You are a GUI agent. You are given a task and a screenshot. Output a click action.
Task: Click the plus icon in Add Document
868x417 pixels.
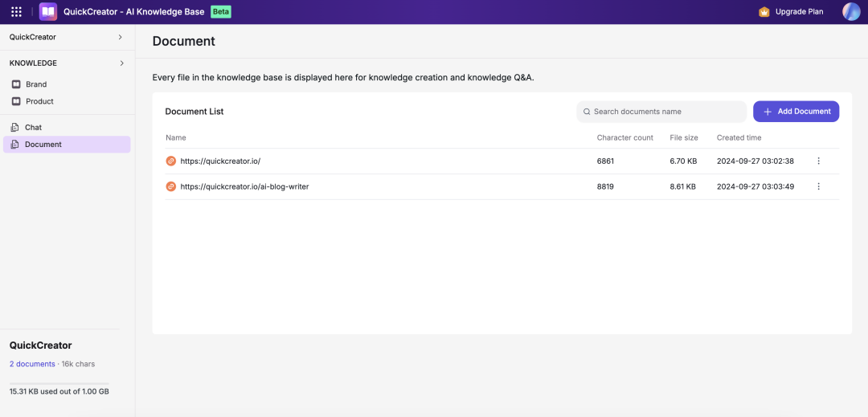(768, 112)
